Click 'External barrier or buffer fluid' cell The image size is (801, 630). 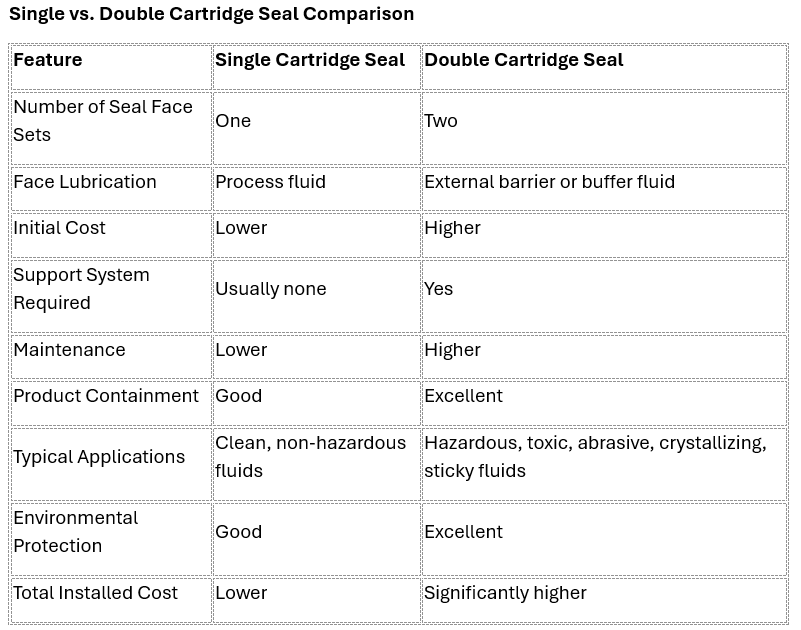pos(604,189)
